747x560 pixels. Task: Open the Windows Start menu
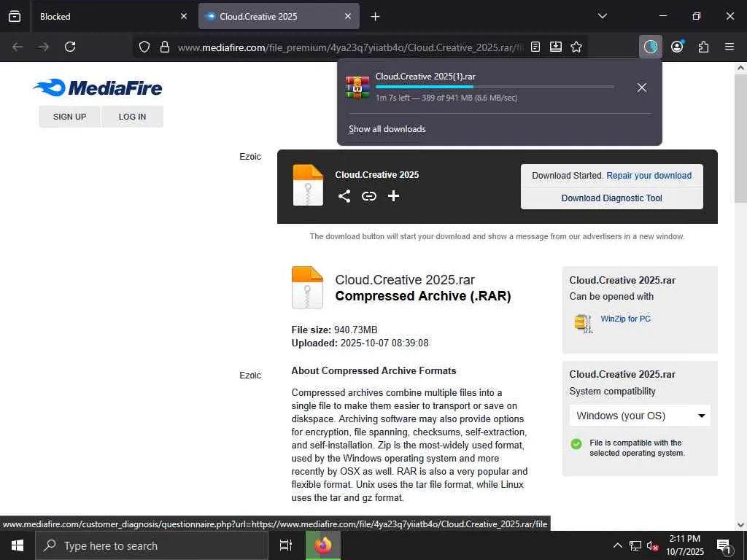point(18,545)
